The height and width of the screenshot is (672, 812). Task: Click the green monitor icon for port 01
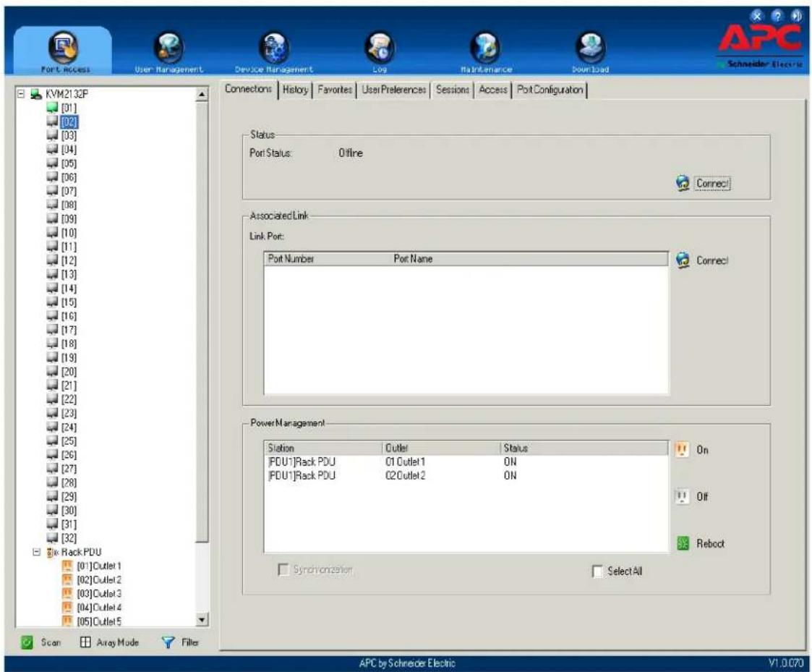click(52, 107)
